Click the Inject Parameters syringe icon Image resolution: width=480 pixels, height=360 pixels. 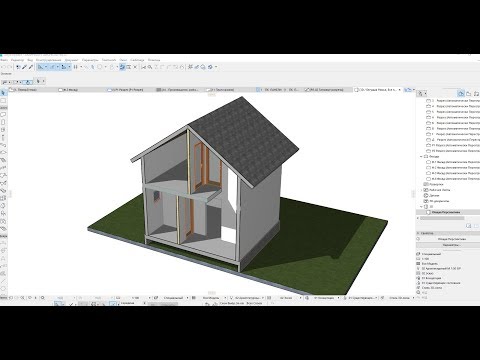click(x=31, y=67)
